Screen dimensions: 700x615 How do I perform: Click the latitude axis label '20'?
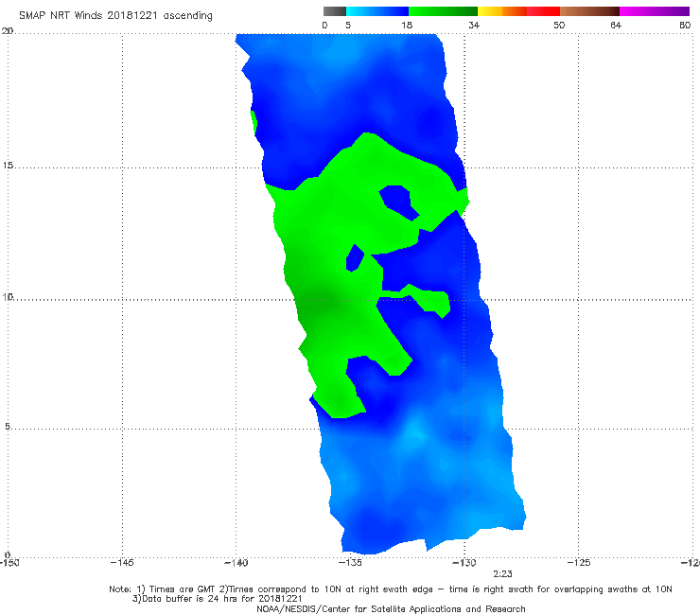(x=8, y=30)
